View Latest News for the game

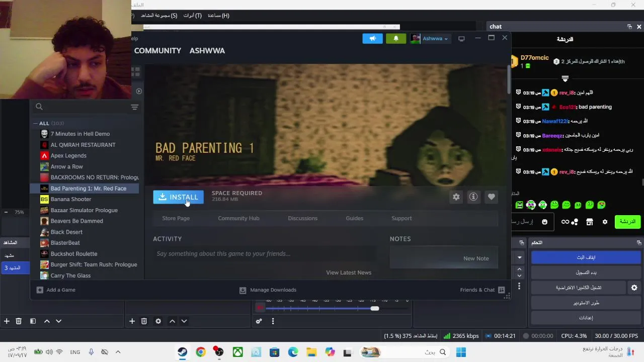tap(349, 273)
